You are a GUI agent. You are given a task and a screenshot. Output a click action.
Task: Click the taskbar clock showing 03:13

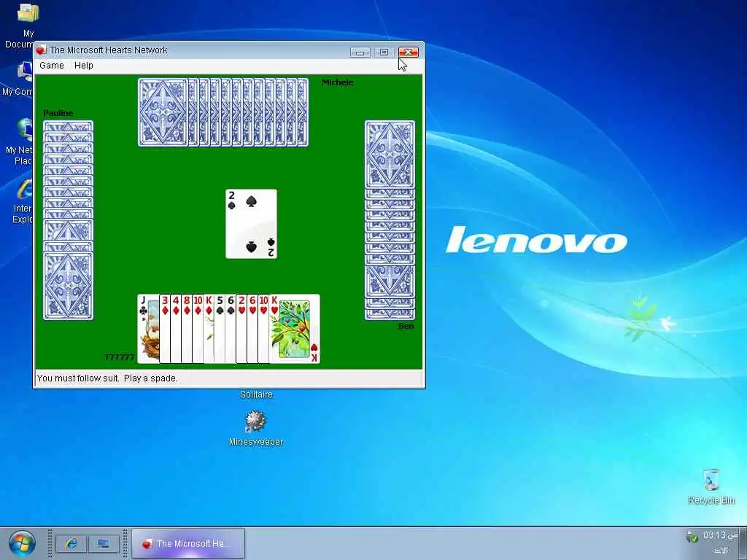[x=720, y=535]
